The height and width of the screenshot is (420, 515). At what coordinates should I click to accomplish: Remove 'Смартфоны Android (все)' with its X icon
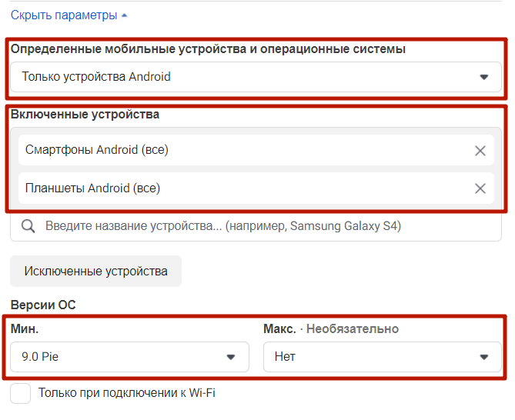pyautogui.click(x=480, y=151)
